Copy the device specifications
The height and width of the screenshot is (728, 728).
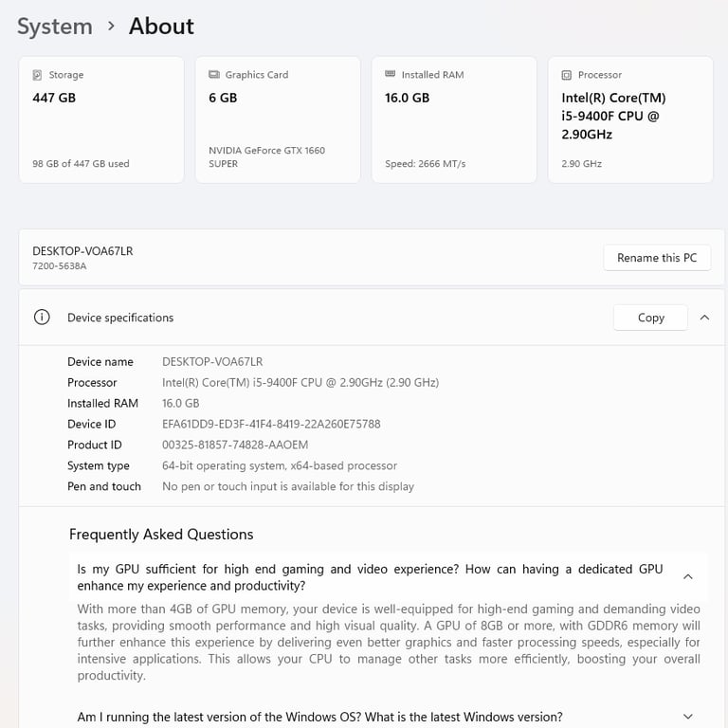tap(650, 318)
